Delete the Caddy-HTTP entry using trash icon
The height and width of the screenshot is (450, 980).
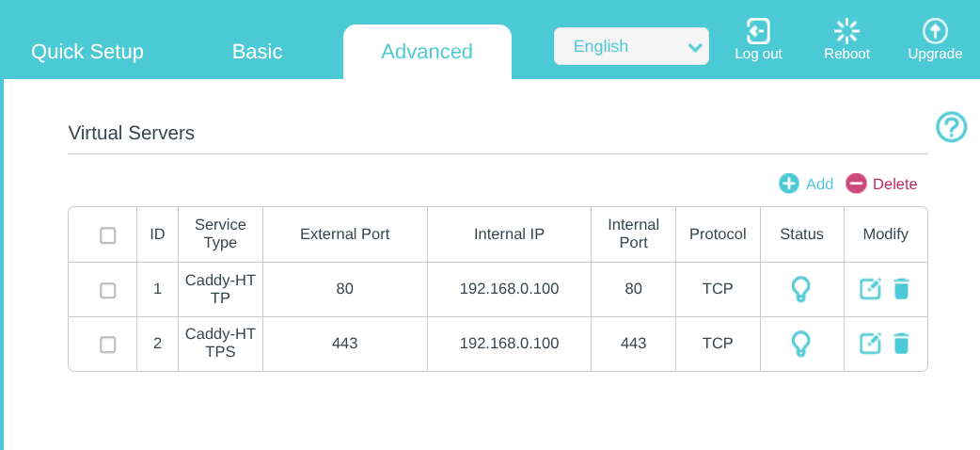(x=901, y=289)
